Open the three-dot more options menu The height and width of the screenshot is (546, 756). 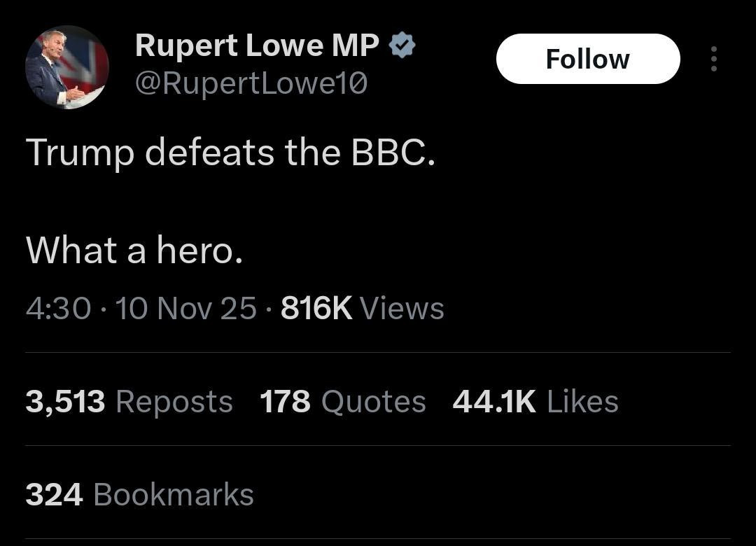[713, 59]
